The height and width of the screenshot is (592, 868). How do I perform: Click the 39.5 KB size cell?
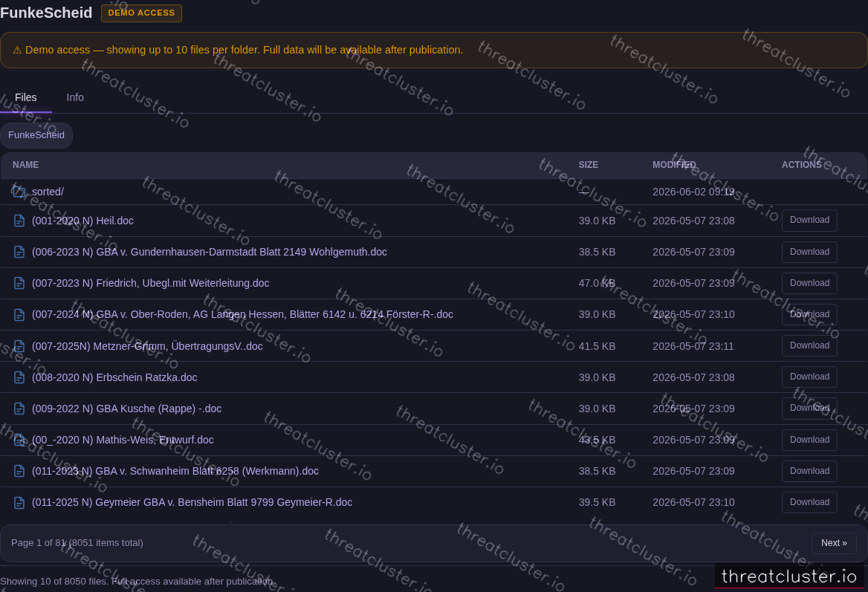point(597,502)
